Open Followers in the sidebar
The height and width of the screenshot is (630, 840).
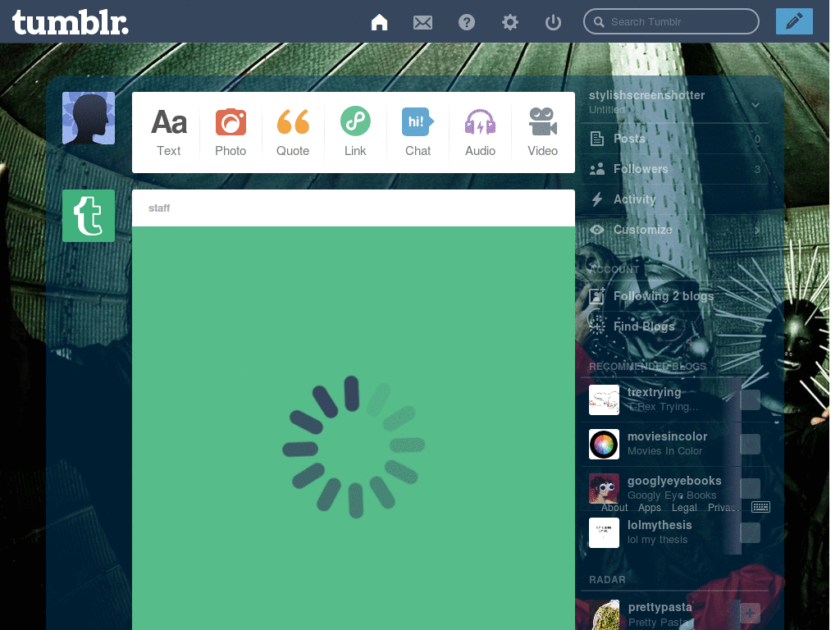674,169
